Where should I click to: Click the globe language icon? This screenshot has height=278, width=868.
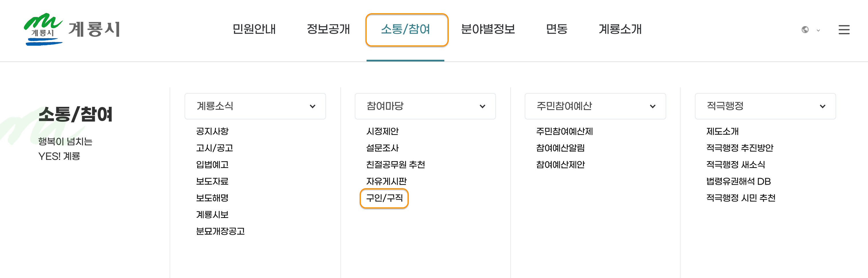805,30
